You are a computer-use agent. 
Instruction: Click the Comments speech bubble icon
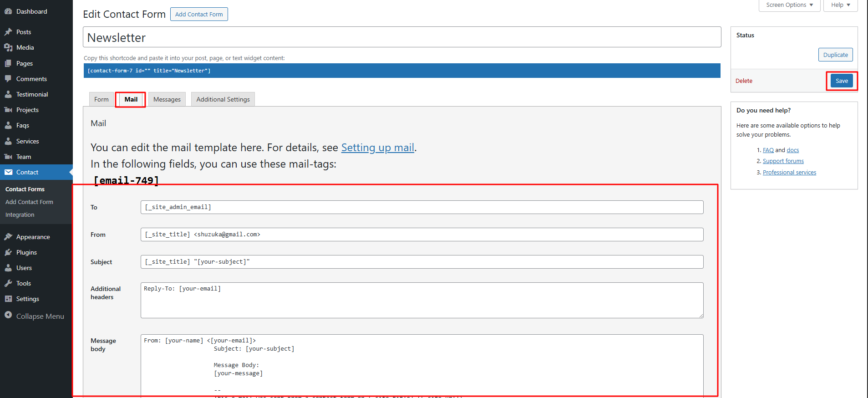pyautogui.click(x=8, y=79)
